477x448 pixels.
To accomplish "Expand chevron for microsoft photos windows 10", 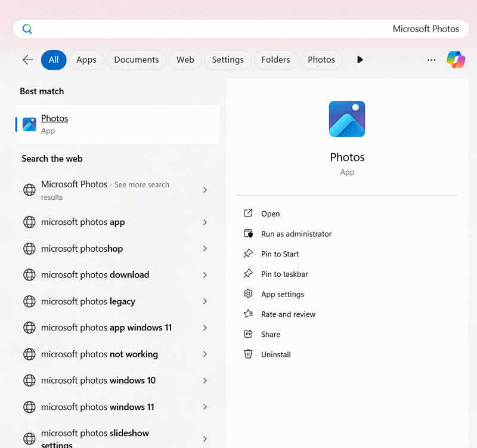I will click(x=205, y=381).
